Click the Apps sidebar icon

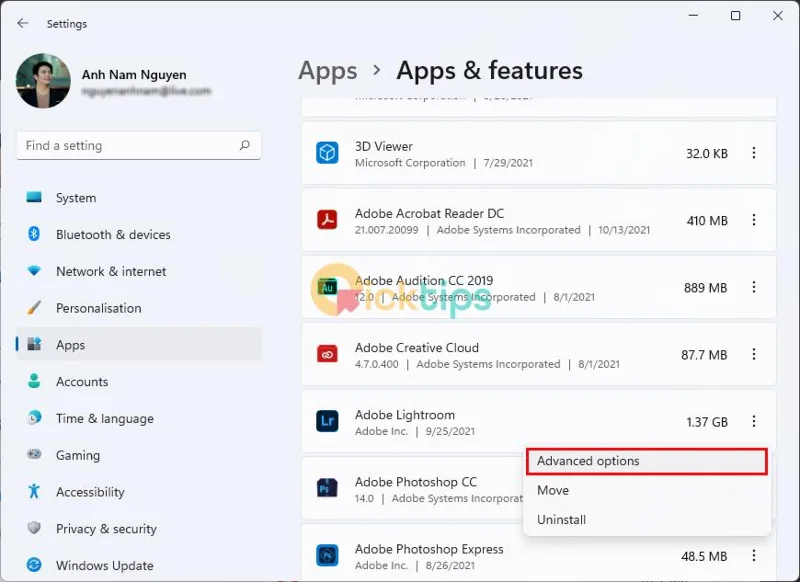click(x=34, y=344)
